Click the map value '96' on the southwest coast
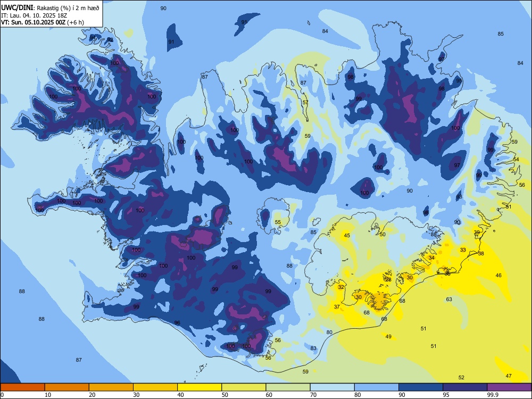The width and height of the screenshot is (532, 399). [x=177, y=323]
